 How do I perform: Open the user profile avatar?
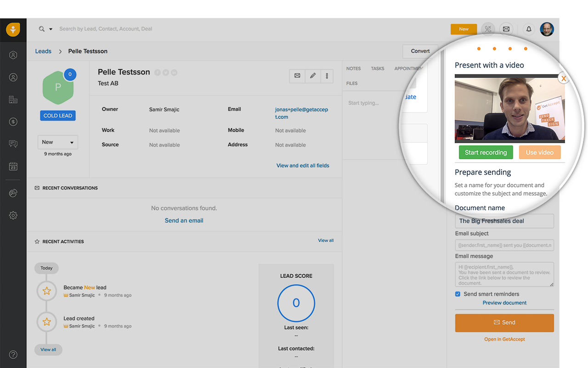[x=547, y=29]
